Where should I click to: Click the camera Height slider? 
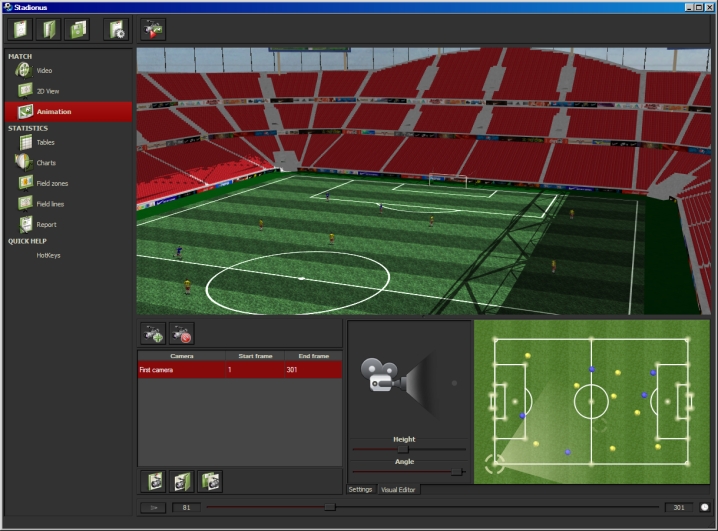tap(403, 450)
